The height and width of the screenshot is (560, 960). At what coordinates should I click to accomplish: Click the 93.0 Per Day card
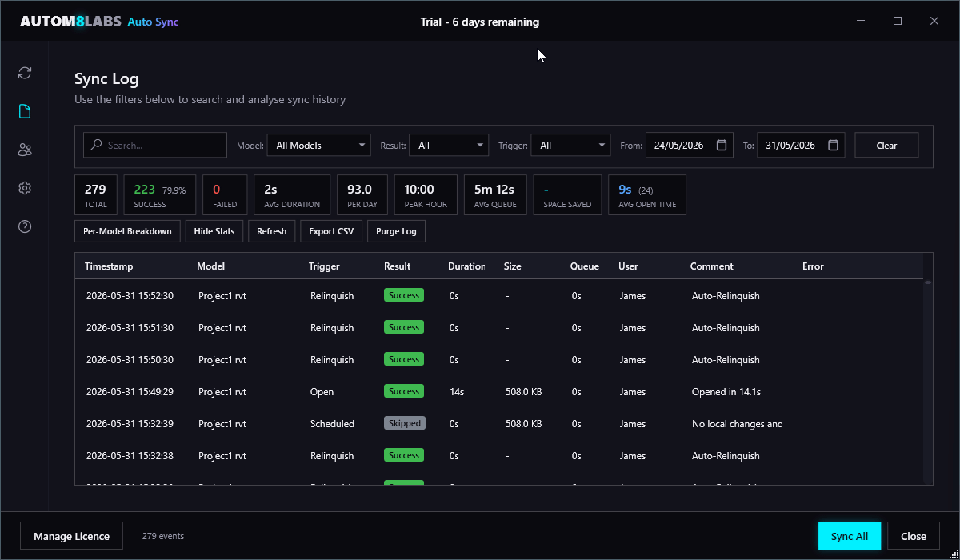[362, 195]
